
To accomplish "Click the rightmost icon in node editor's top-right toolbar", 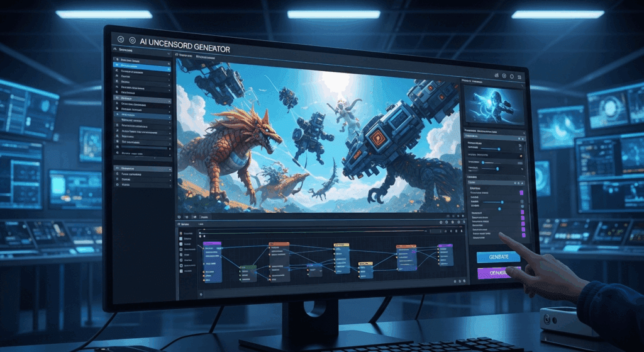I will [460, 222].
